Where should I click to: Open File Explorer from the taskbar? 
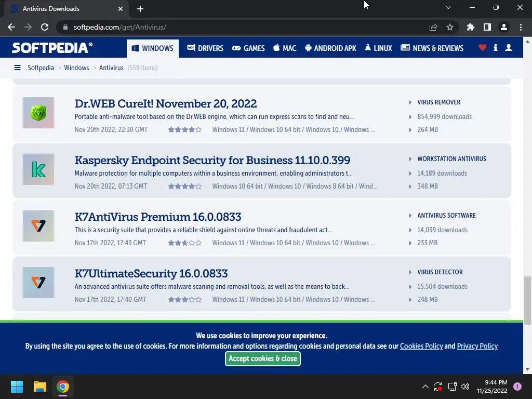39,387
